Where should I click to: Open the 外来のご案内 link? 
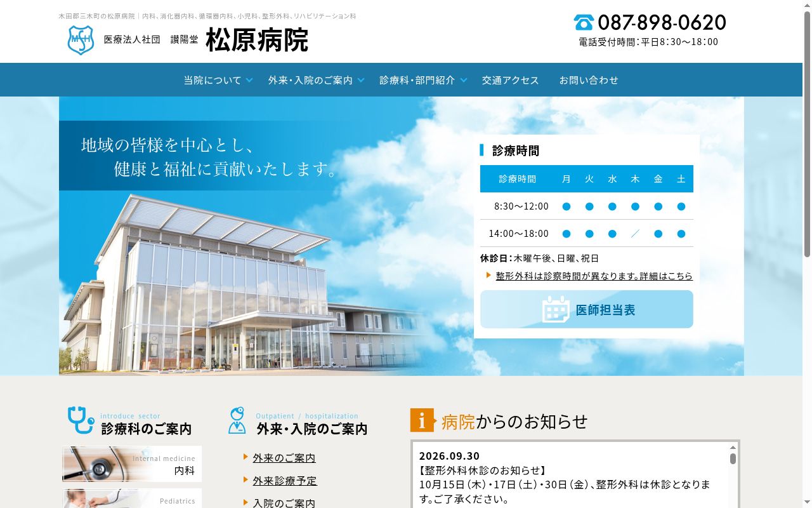tap(284, 458)
